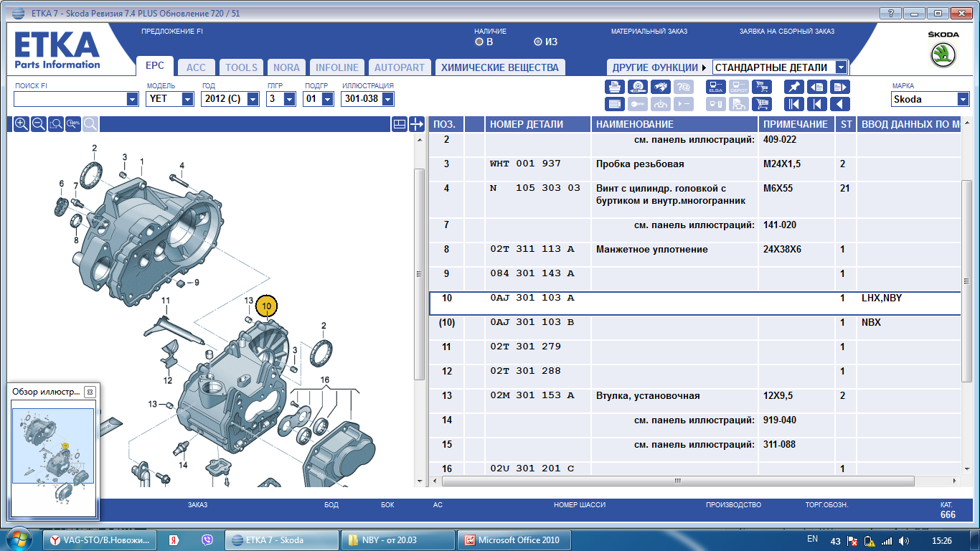Select part row 0AJ 301 103 B

click(x=694, y=328)
